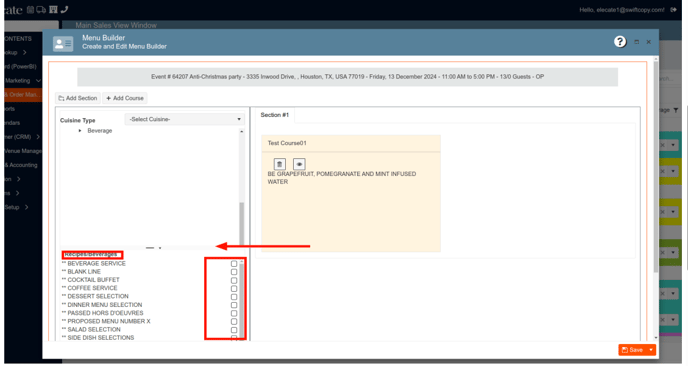This screenshot has height=366, width=688.
Task: Open Order Management item in sidebar
Action: [23, 95]
